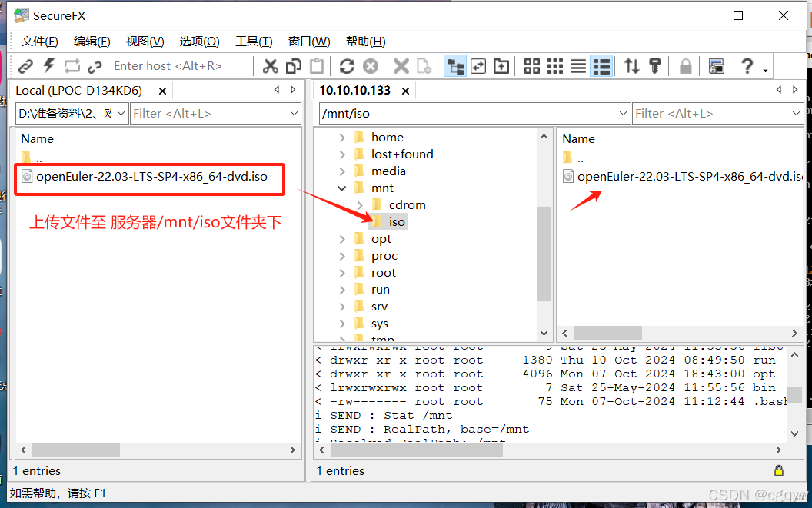
Task: Click the Name column header in local pane
Action: pos(37,139)
